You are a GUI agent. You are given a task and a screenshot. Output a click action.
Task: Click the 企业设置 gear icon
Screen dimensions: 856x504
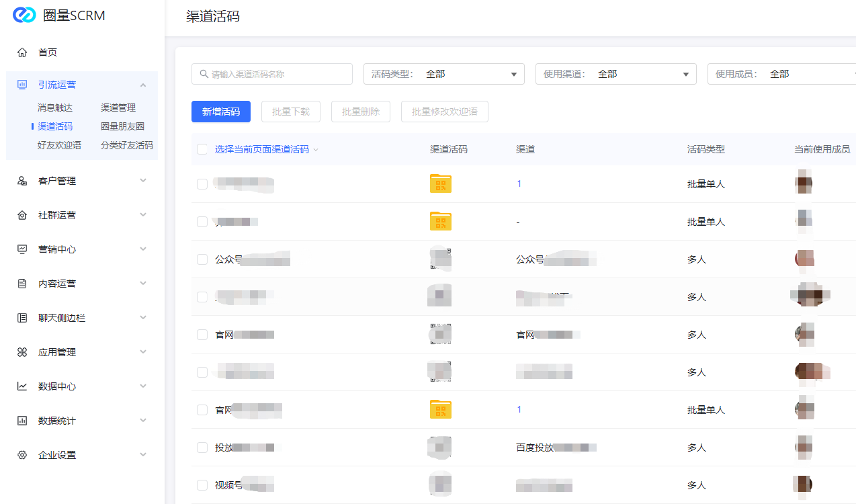coord(22,455)
